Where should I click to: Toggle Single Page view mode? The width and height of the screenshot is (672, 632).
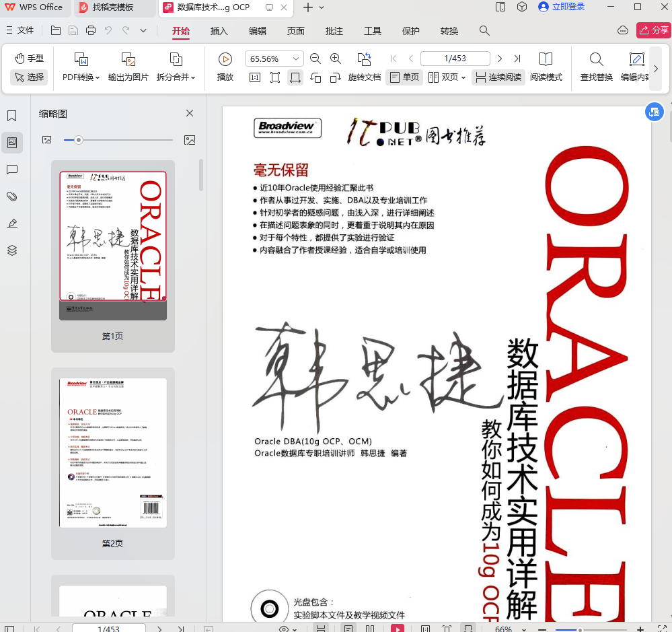coord(404,77)
